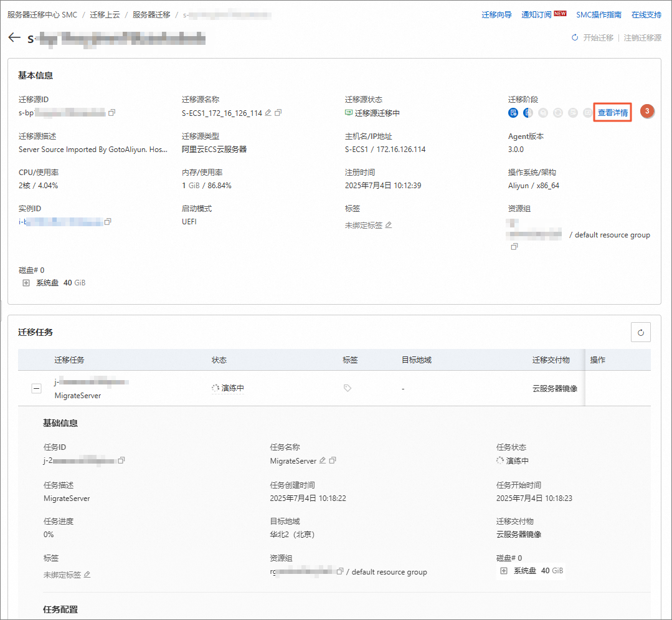Click 华北2（北京）target region value
The height and width of the screenshot is (620, 672).
292,535
